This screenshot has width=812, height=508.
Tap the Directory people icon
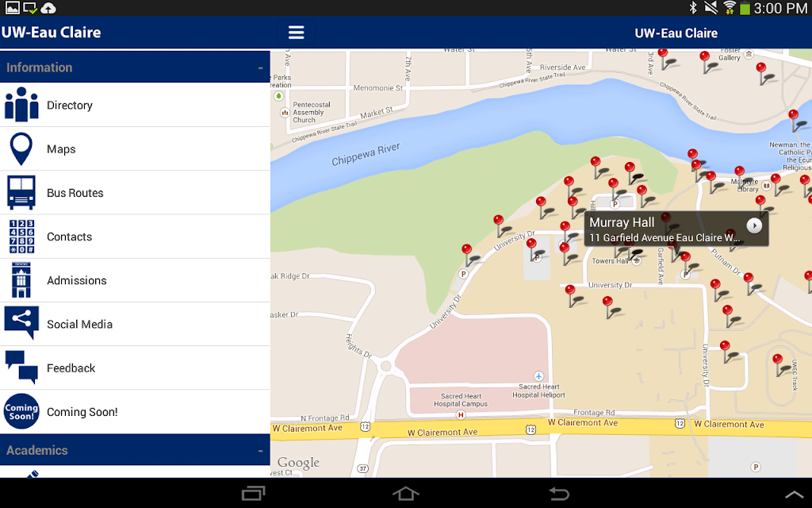(21, 104)
